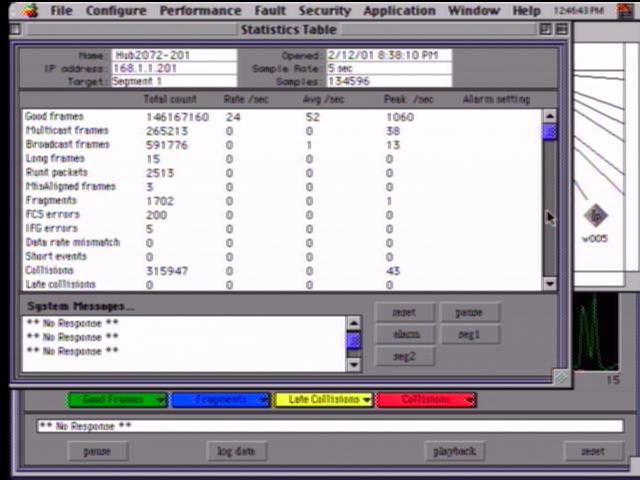Open the Apple menu icon
Viewport: 640px width, 480px height.
tap(29, 11)
